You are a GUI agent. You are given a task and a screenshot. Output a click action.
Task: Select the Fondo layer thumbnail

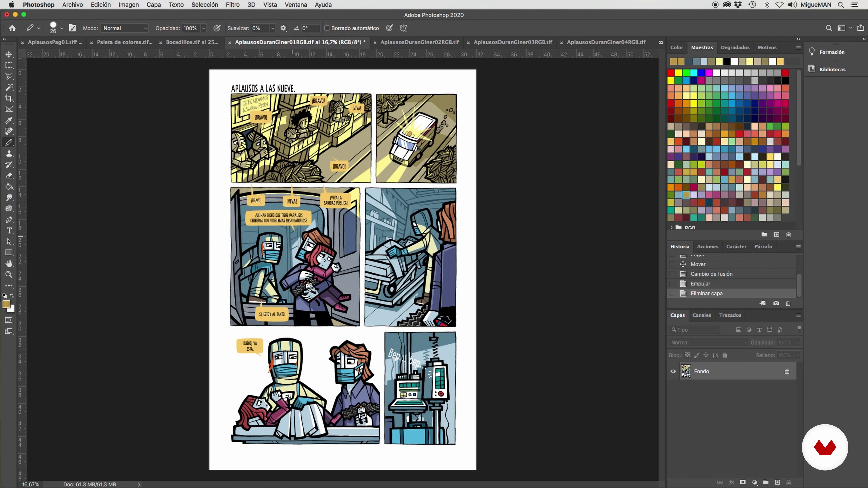[x=686, y=371]
